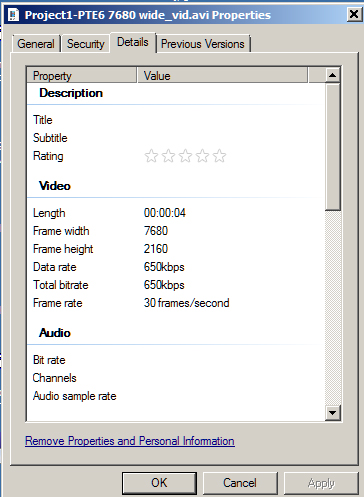Image resolution: width=364 pixels, height=497 pixels.
Task: Close the Properties dialog
Action: point(353,14)
